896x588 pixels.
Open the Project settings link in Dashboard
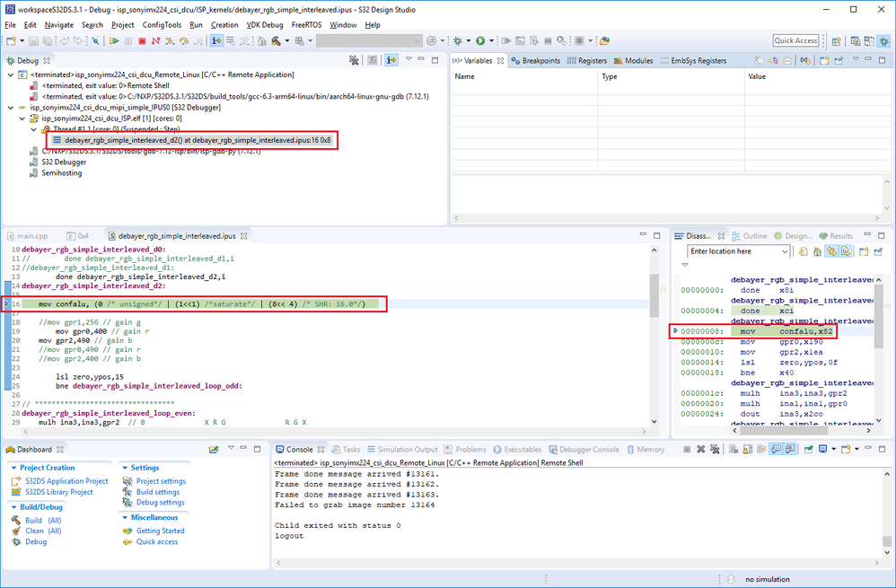click(161, 481)
